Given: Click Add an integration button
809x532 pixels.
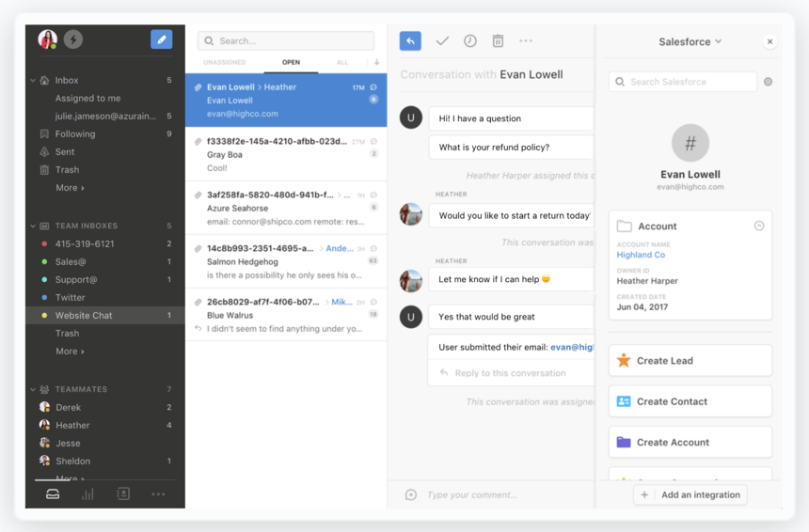Looking at the screenshot, I should [x=690, y=495].
